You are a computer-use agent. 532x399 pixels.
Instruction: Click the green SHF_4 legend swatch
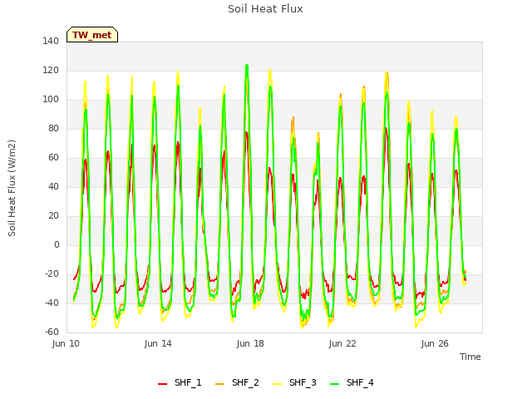tap(334, 384)
